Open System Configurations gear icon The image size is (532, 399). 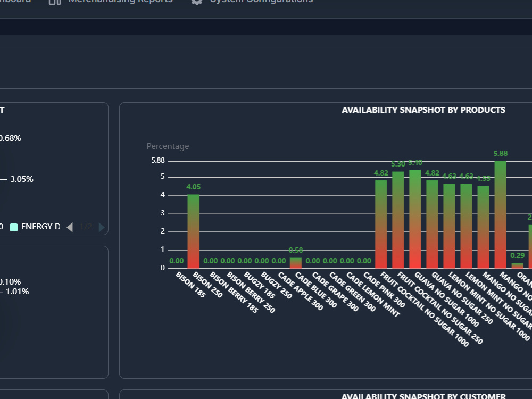pyautogui.click(x=196, y=2)
